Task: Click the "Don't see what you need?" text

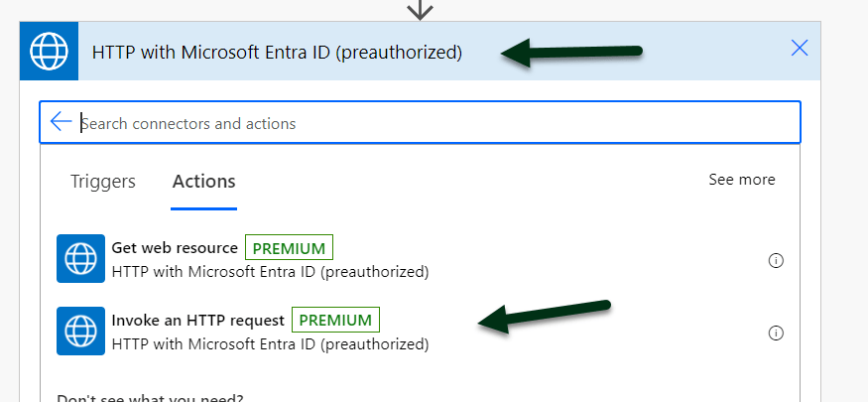Action: (150, 397)
